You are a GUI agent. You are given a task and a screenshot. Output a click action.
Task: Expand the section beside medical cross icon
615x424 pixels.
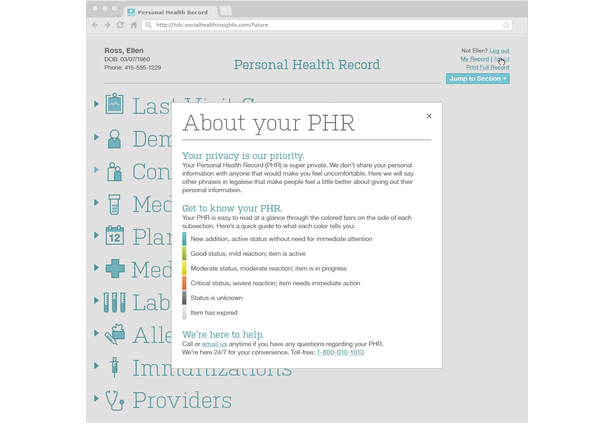(96, 268)
